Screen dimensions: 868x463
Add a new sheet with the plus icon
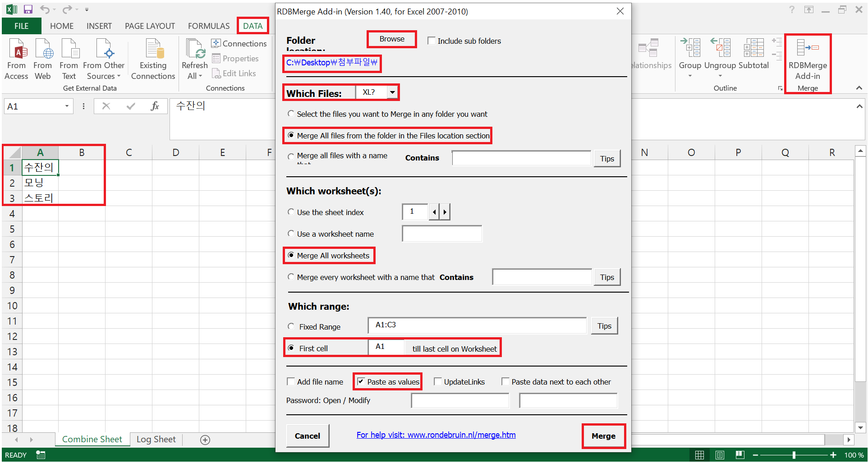[205, 440]
